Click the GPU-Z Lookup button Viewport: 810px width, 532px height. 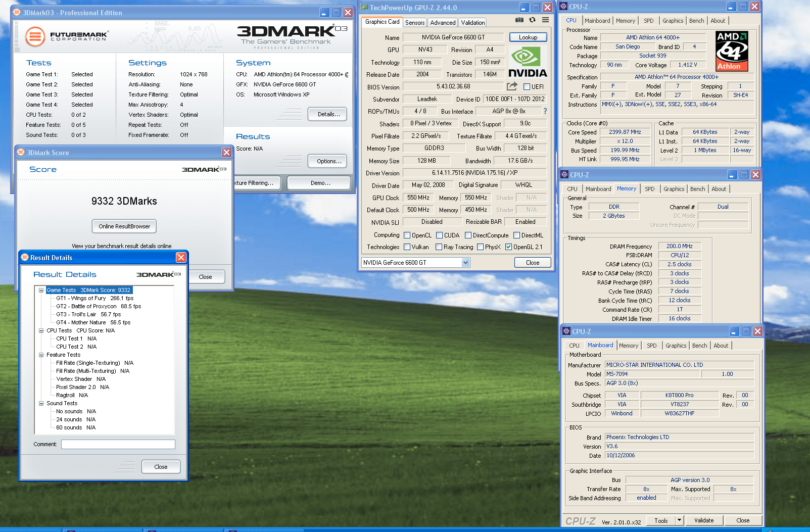528,37
